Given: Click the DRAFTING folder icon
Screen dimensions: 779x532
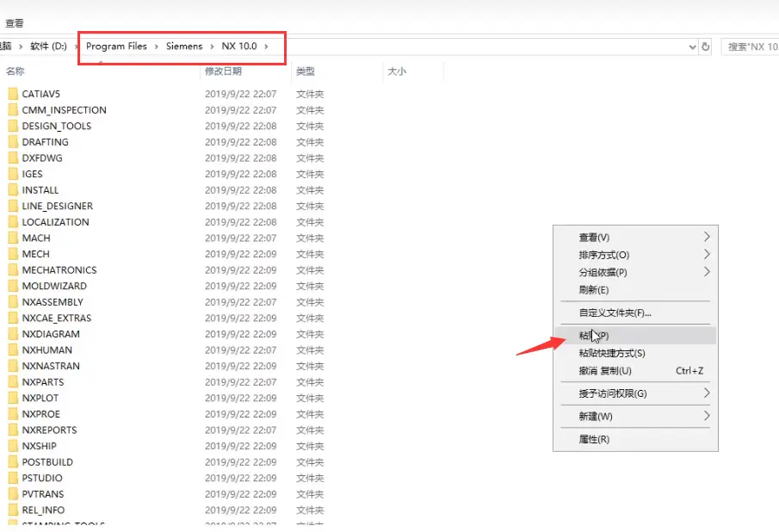Looking at the screenshot, I should [x=14, y=142].
